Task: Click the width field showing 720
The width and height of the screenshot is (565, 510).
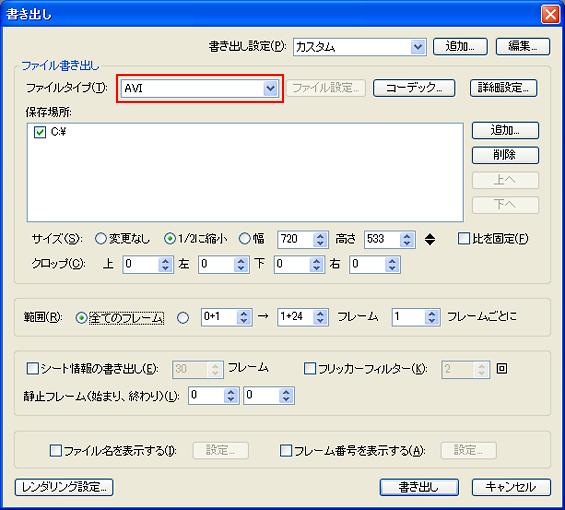Action: coord(295,239)
